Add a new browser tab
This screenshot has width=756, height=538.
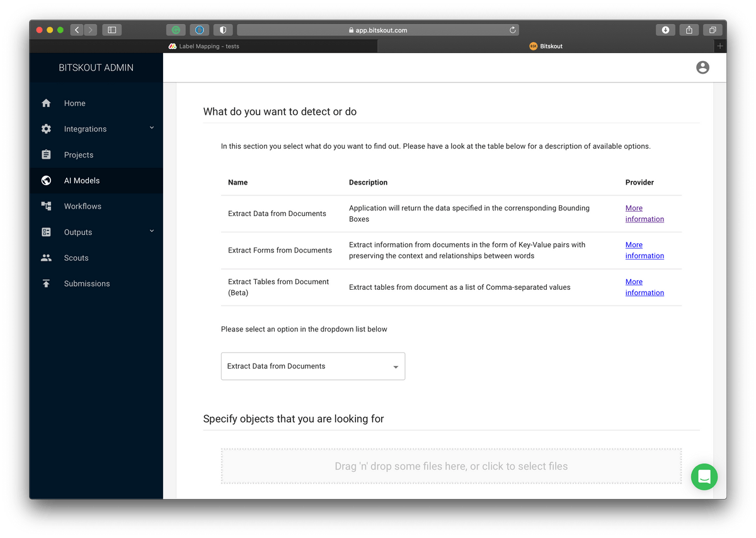click(x=720, y=46)
